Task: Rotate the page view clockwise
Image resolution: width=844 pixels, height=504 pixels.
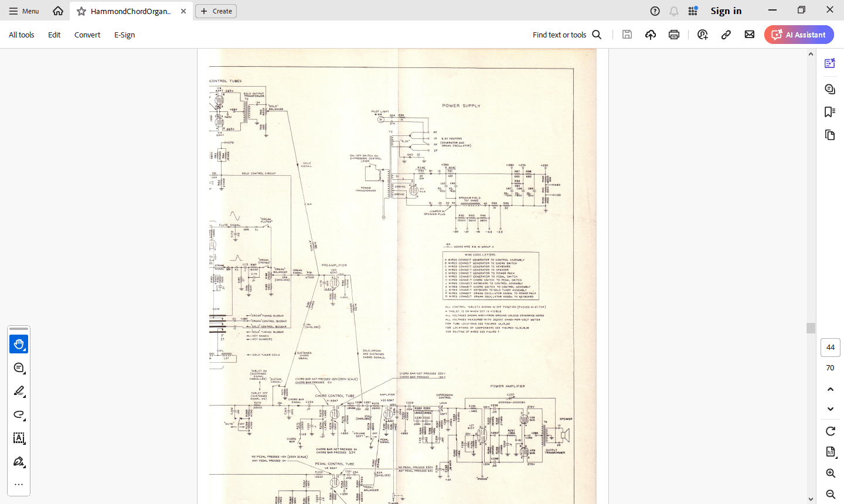Action: 831,431
